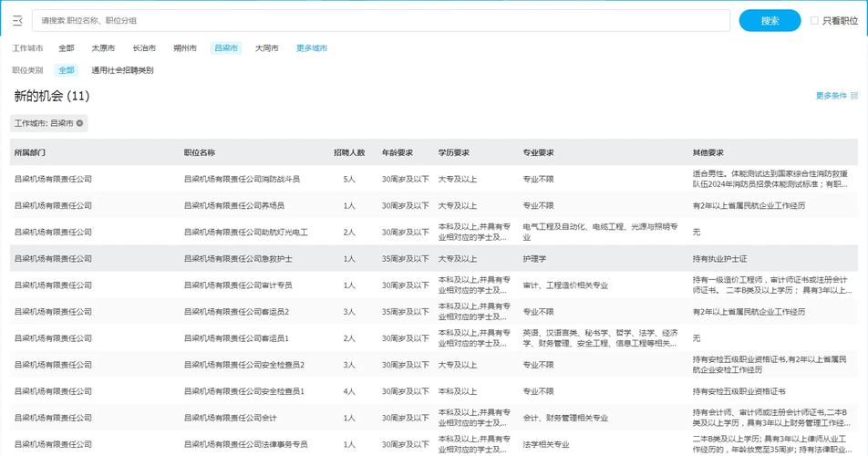
Task: Filter by 朔州市 city
Action: point(185,48)
